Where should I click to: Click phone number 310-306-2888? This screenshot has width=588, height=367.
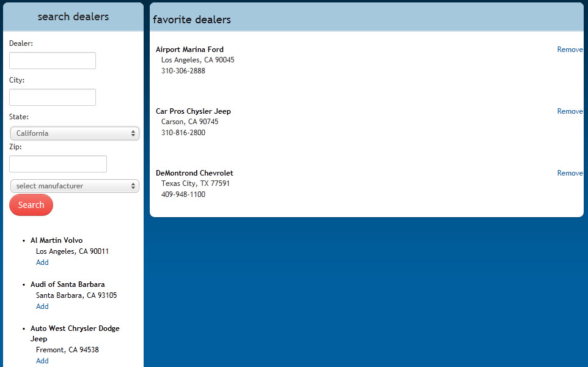(183, 71)
